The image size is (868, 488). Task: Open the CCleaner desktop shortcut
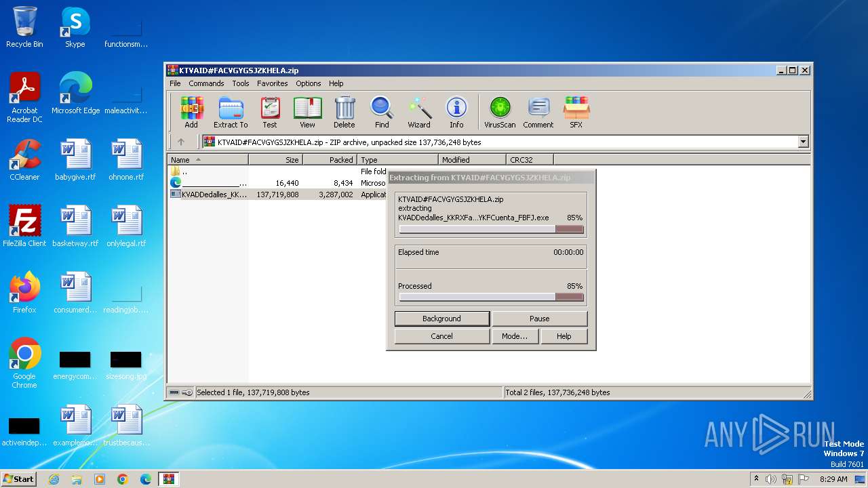(x=24, y=160)
